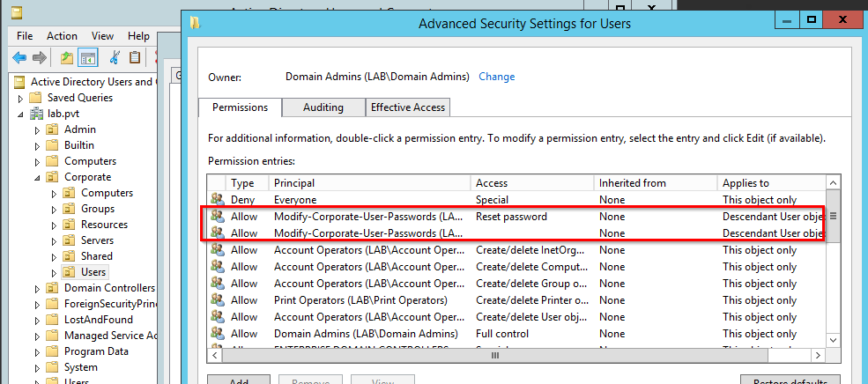This screenshot has width=868, height=384.
Task: Collapse the lab.pvt domain node
Action: tap(21, 114)
